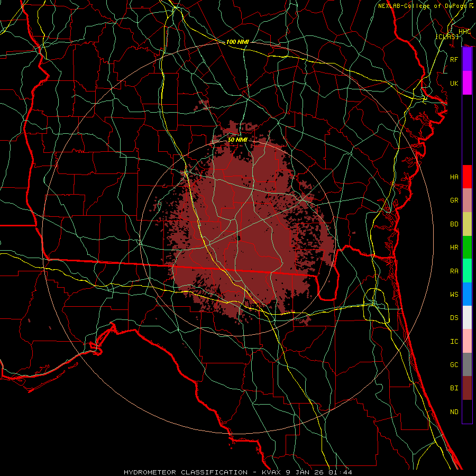Click the DS white legend swatch

467,317
